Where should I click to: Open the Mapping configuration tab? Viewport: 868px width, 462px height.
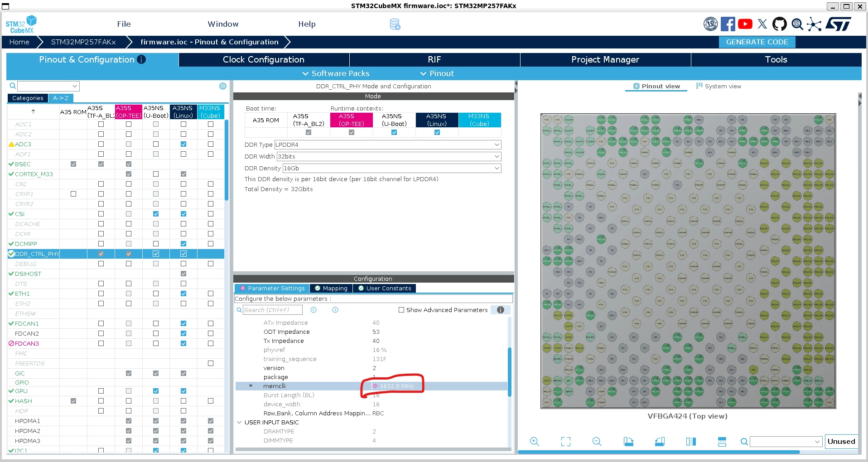pyautogui.click(x=331, y=289)
